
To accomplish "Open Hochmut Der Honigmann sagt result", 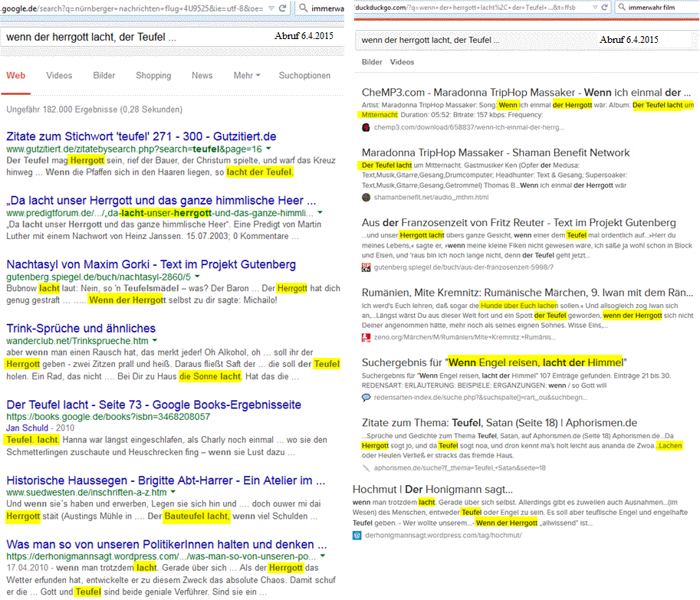I will pos(432,490).
